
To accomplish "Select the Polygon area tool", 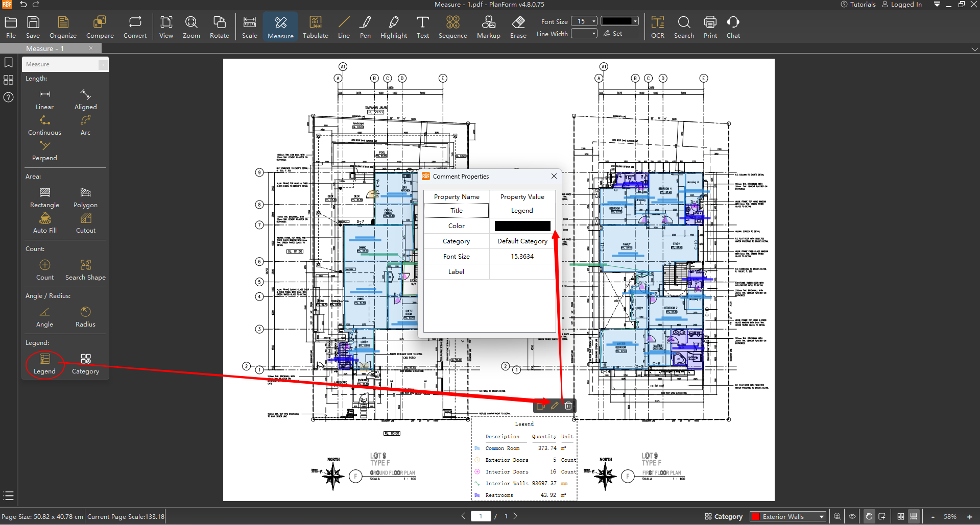I will (85, 197).
